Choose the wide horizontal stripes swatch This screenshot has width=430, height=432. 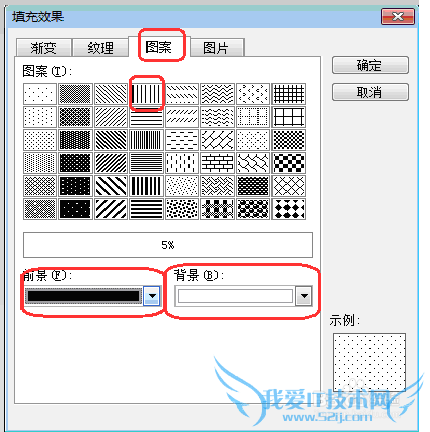[x=146, y=209]
